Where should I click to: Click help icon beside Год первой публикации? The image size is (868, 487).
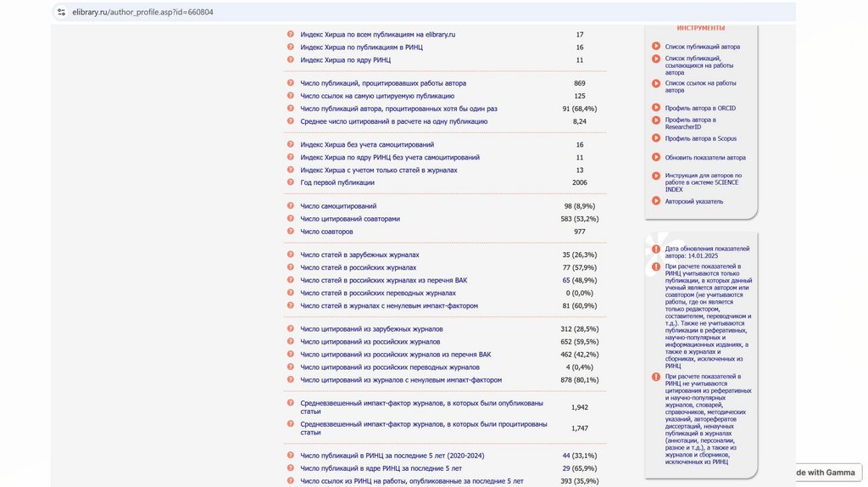tap(290, 182)
